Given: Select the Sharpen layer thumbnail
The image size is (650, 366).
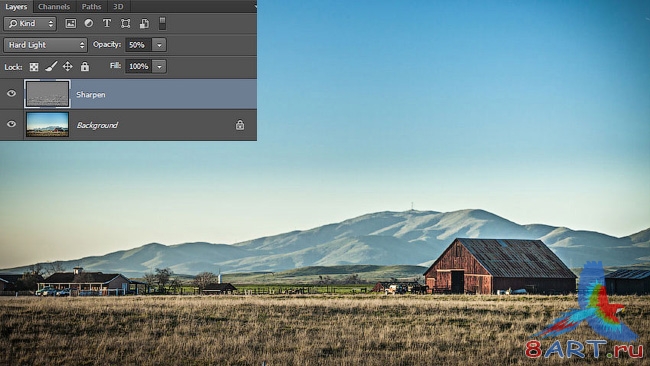Looking at the screenshot, I should point(47,94).
